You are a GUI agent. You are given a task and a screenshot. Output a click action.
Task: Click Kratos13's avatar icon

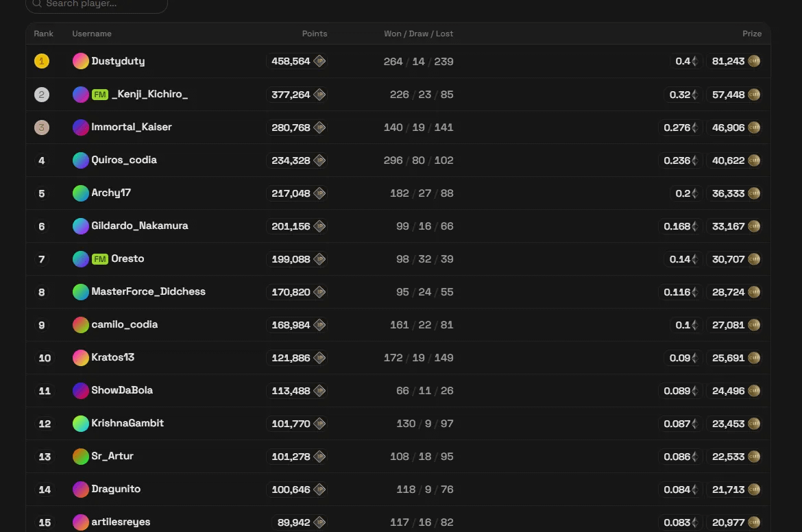[x=81, y=358]
